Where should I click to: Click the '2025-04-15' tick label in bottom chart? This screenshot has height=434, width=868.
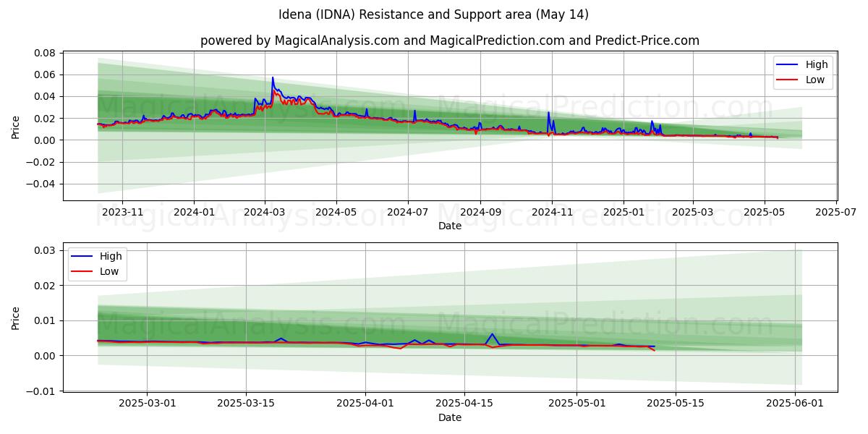coord(464,403)
